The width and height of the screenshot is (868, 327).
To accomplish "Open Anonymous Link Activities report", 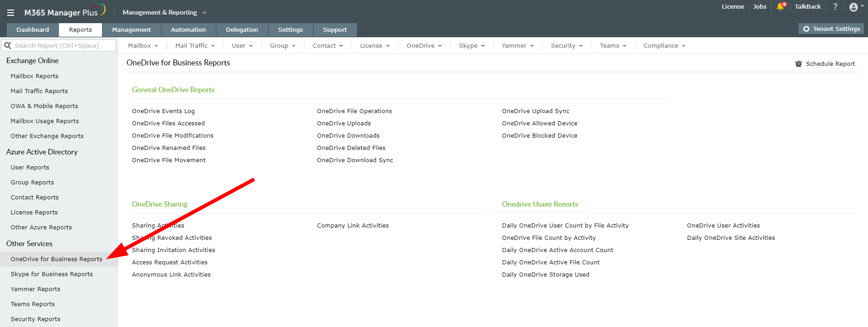I will coord(171,274).
